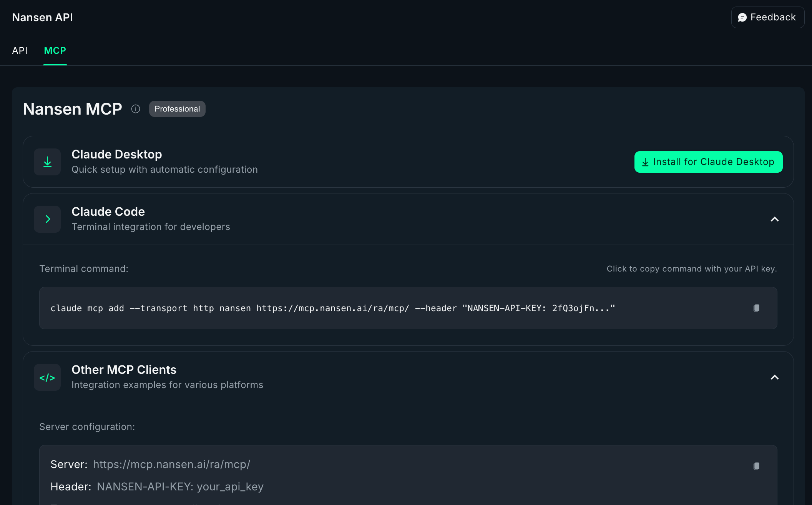The height and width of the screenshot is (505, 812).
Task: Click the info icon beside Nansen MCP
Action: click(x=136, y=109)
